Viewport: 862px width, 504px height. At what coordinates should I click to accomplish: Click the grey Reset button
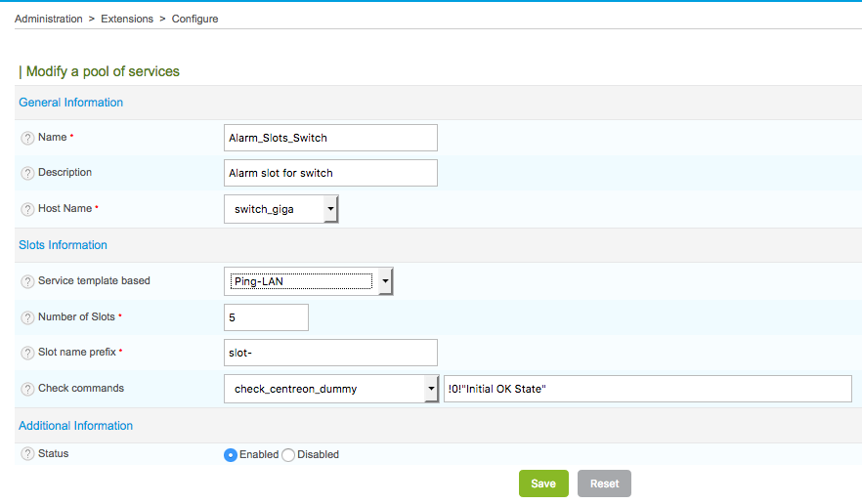coord(604,483)
